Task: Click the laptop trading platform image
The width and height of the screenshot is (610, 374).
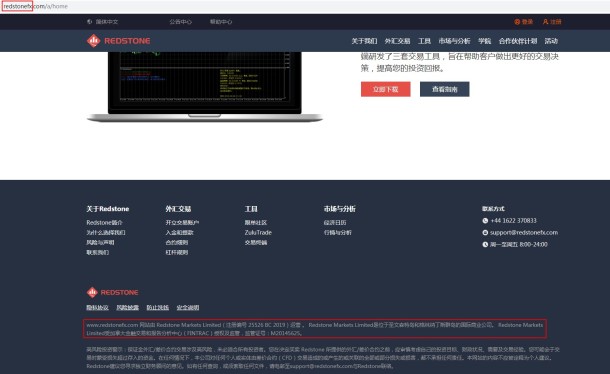Action: pos(205,86)
